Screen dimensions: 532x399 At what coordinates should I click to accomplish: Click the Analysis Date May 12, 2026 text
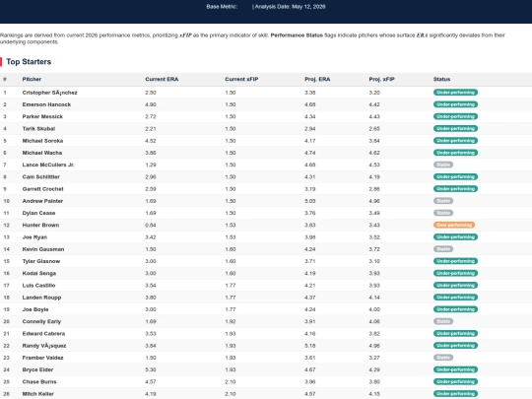[290, 7]
